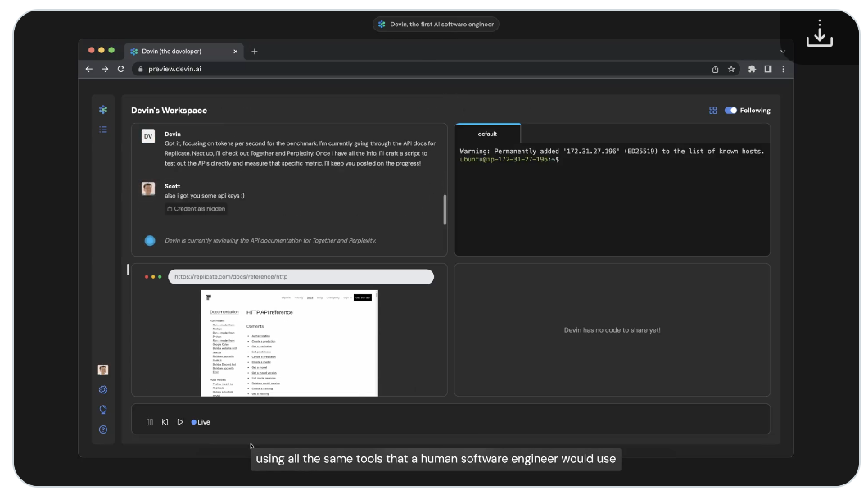Select the Devin (the developer) browser tab
Screen dimensions: 868x495
click(183, 51)
